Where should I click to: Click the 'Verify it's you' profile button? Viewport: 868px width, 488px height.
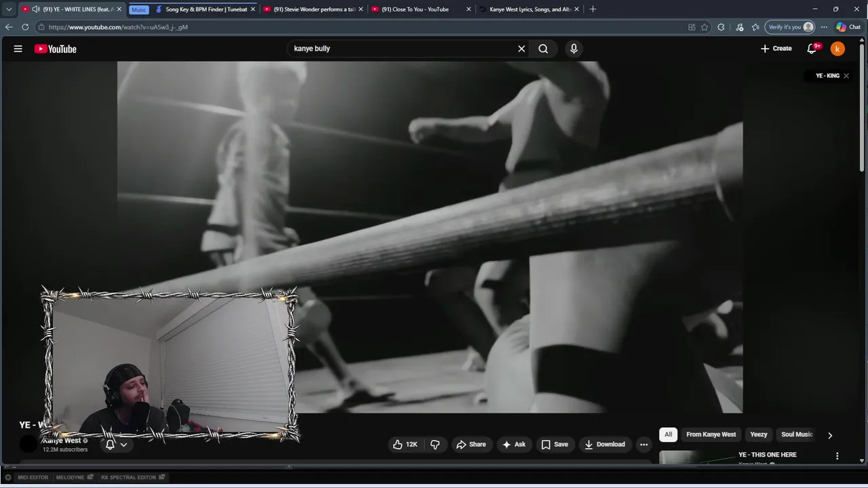pos(791,27)
